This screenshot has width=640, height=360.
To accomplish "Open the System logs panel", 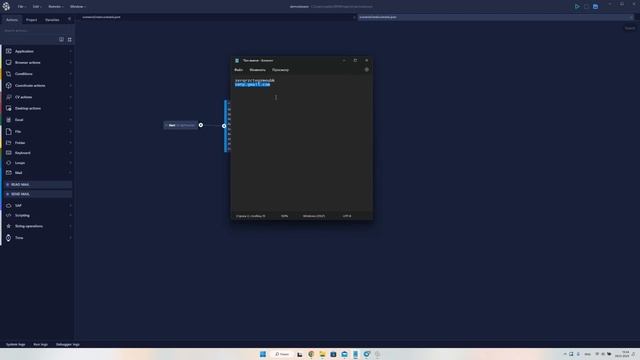I will pos(16,344).
